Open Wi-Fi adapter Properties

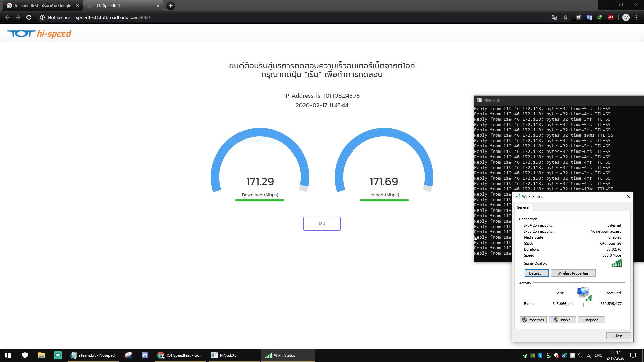[x=533, y=320]
